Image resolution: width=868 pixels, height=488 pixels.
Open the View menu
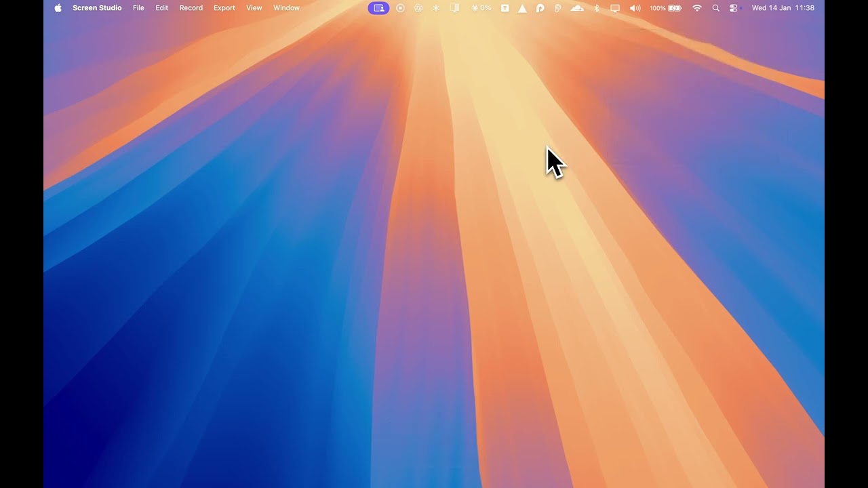(x=254, y=8)
